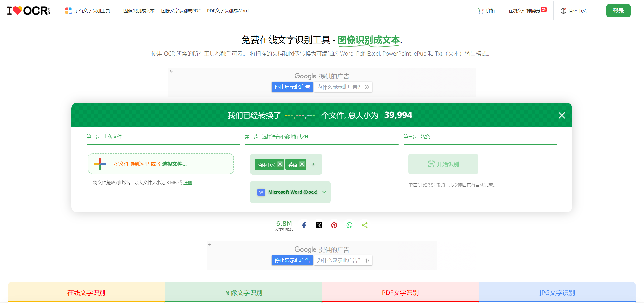The height and width of the screenshot is (303, 644).
Task: Remove 英语 from the selected languages
Action: click(302, 164)
